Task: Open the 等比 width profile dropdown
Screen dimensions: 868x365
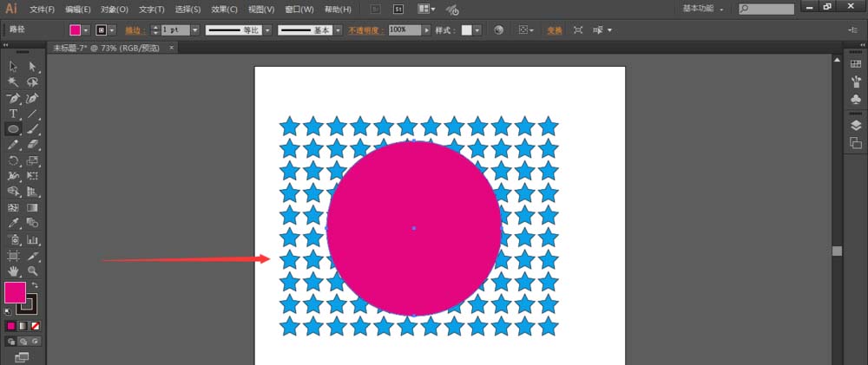Action: click(x=267, y=30)
